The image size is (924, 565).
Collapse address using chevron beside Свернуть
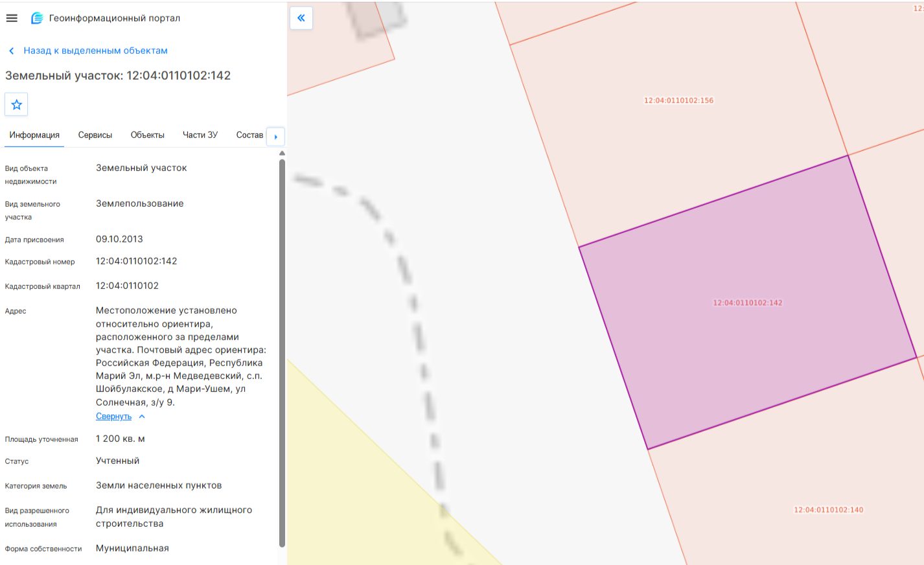pos(142,417)
